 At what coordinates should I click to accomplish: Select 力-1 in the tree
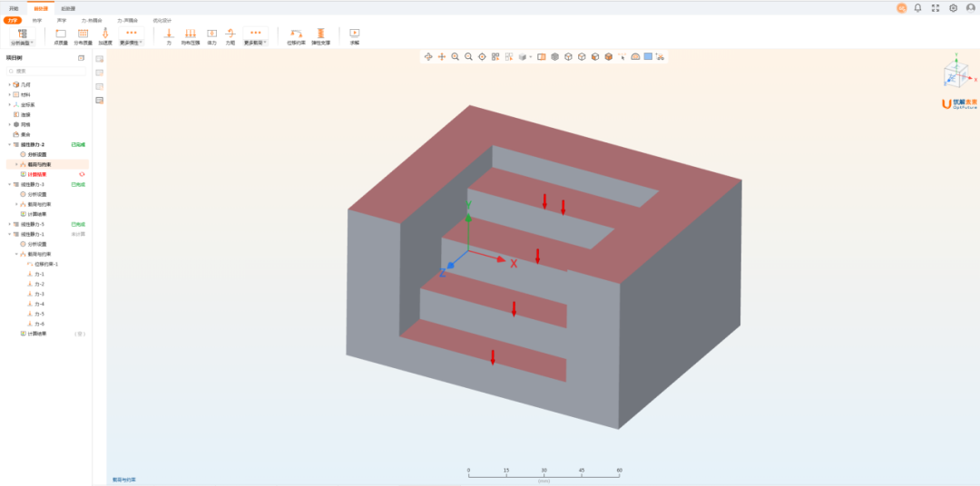[x=36, y=274]
